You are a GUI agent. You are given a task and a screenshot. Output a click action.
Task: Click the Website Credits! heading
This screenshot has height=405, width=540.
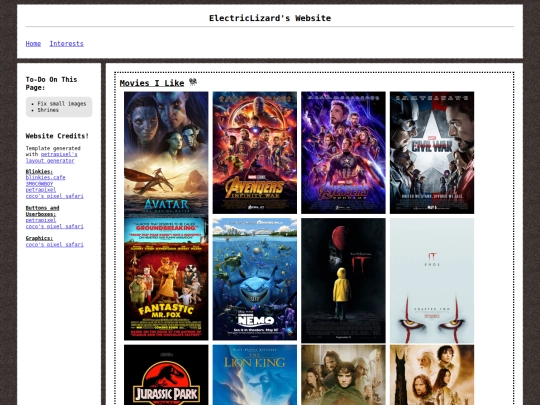[x=57, y=136]
